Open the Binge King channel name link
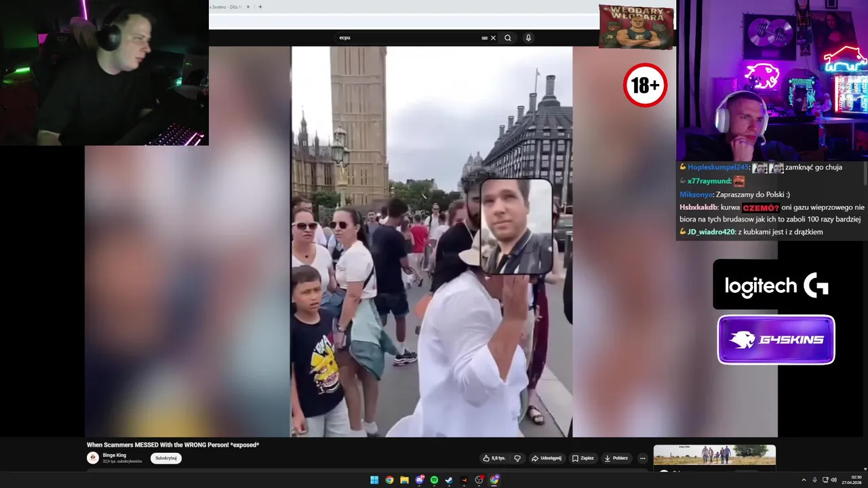The height and width of the screenshot is (488, 868). point(115,455)
